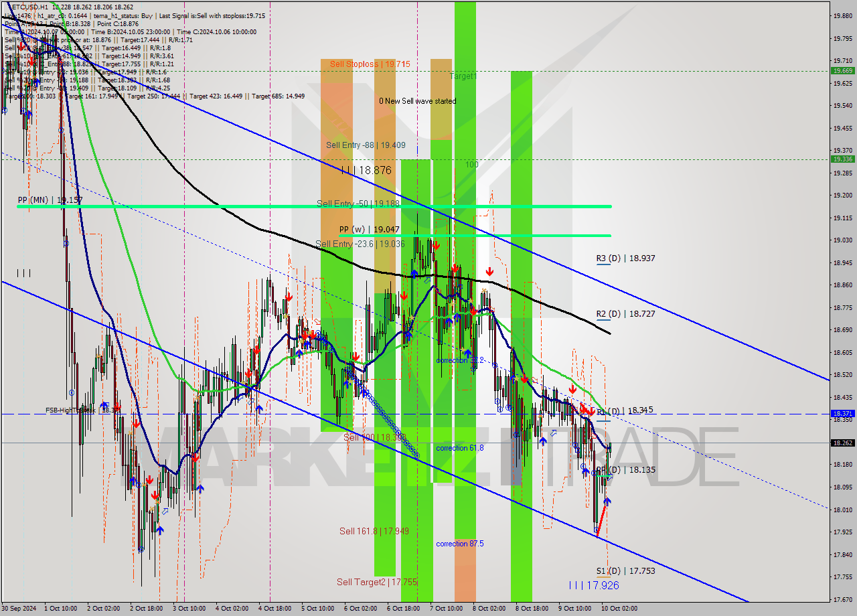Click the '30 Sep 2024' time axis label
This screenshot has height=616, width=857.
pos(19,609)
